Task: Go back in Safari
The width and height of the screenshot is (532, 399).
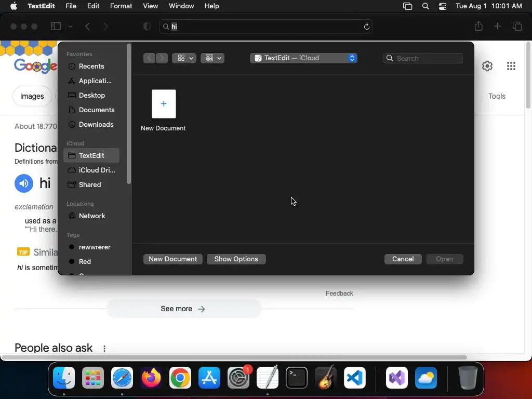Action: click(x=87, y=26)
